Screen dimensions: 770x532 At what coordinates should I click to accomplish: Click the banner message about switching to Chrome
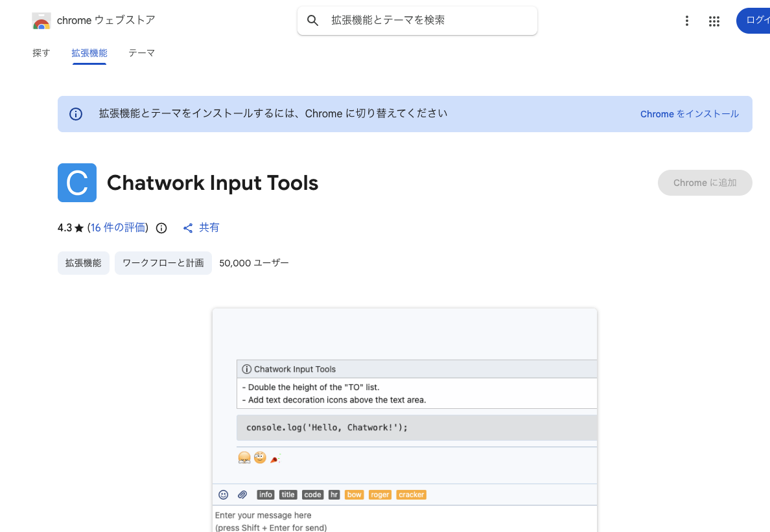pyautogui.click(x=273, y=113)
